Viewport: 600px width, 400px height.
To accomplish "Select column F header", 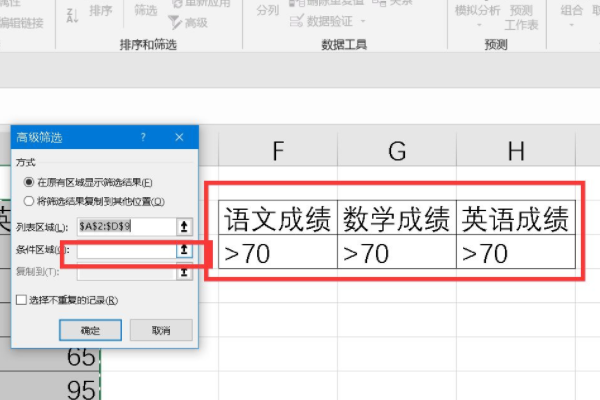I will [x=278, y=150].
